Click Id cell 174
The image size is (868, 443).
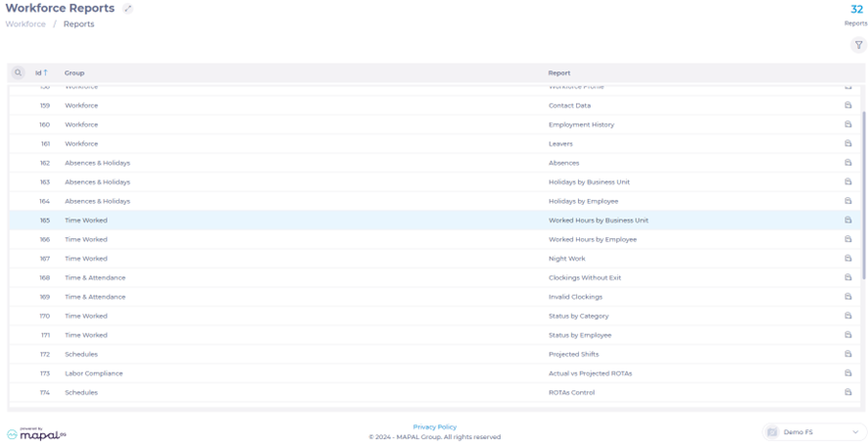point(45,392)
